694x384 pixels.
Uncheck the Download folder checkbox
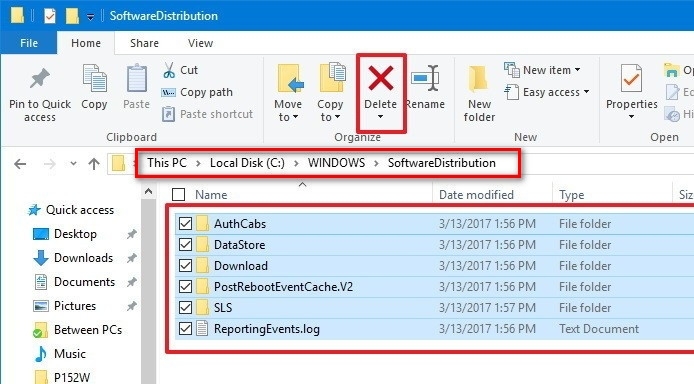(185, 265)
